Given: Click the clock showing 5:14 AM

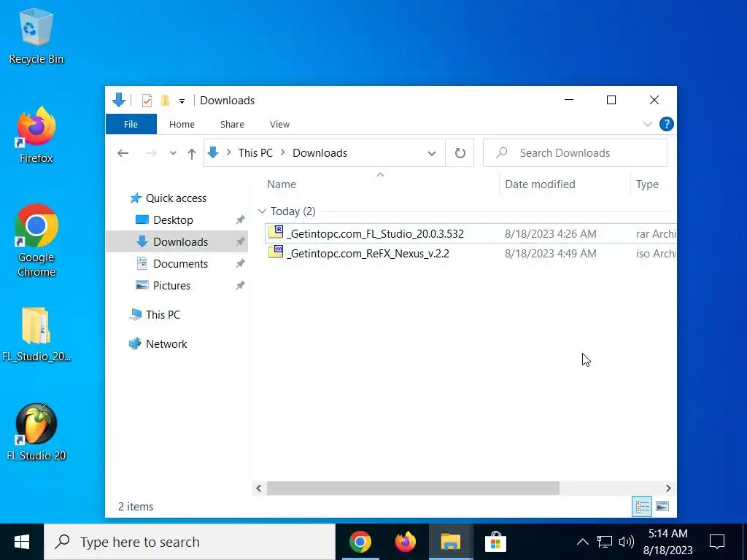Looking at the screenshot, I should (668, 542).
